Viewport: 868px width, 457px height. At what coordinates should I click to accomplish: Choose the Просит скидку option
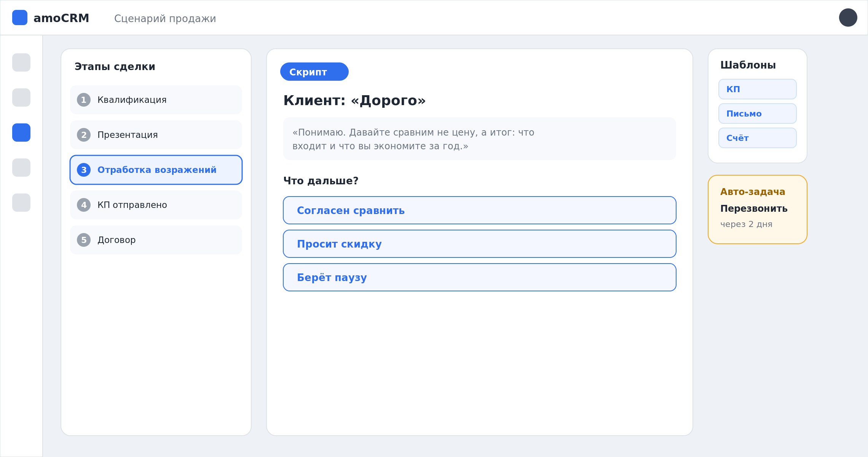tap(480, 244)
